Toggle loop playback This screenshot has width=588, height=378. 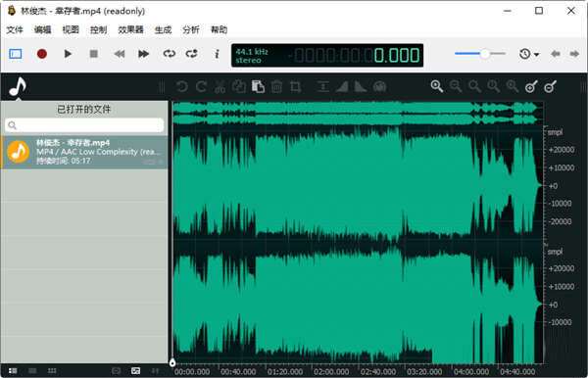(170, 54)
